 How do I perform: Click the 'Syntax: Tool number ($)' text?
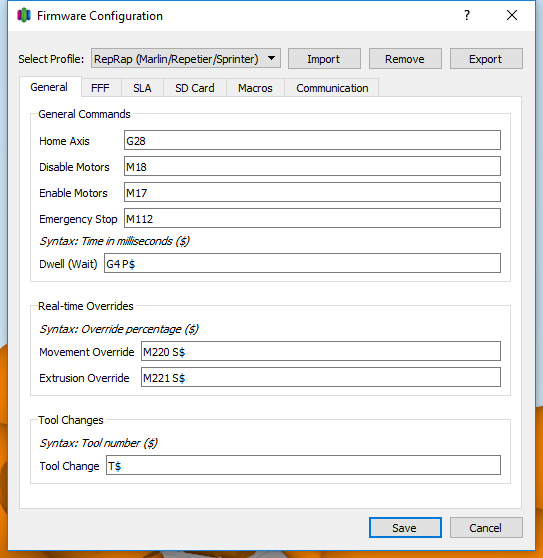tap(98, 443)
